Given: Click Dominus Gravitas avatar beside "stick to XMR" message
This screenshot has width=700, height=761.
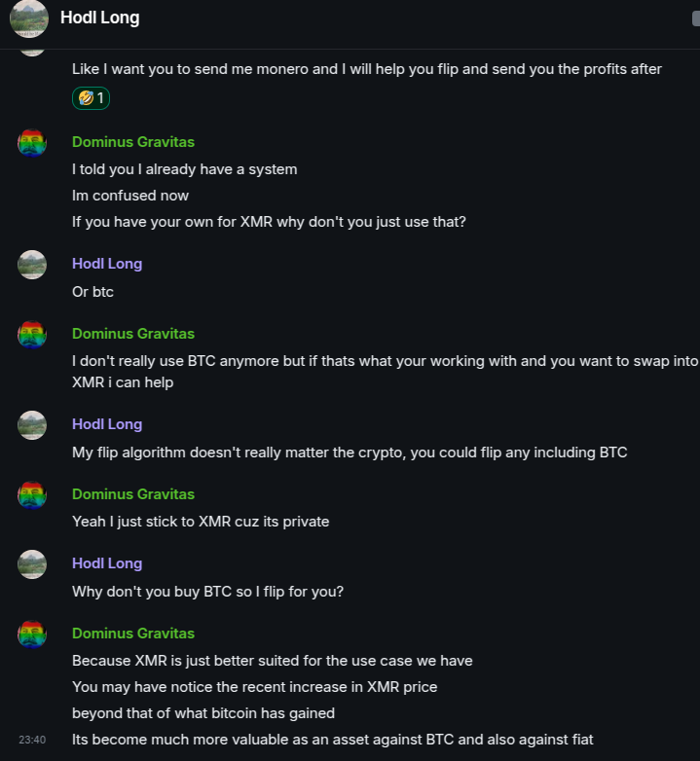Looking at the screenshot, I should point(32,495).
